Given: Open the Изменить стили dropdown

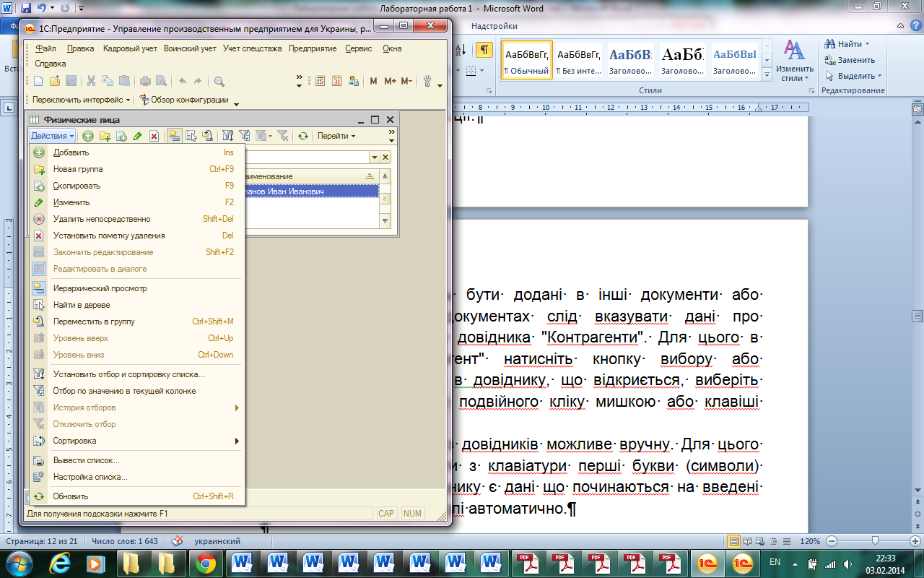Looking at the screenshot, I should [795, 61].
